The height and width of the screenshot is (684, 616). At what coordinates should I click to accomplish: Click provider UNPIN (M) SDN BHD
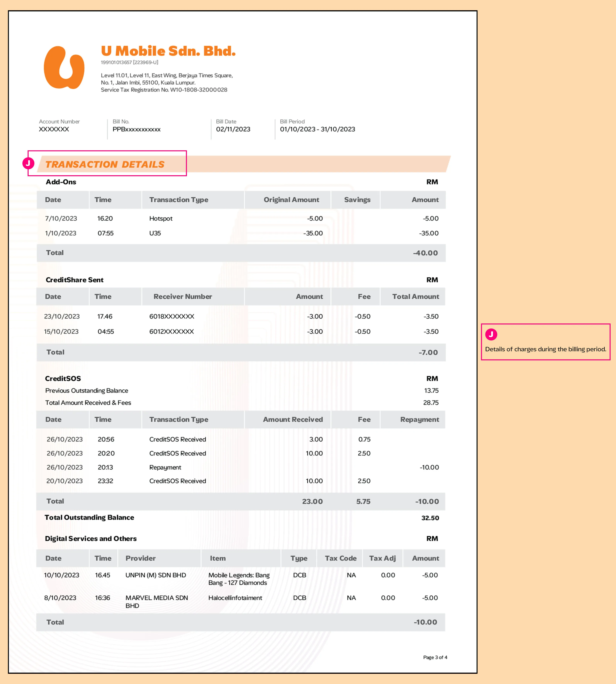[156, 575]
